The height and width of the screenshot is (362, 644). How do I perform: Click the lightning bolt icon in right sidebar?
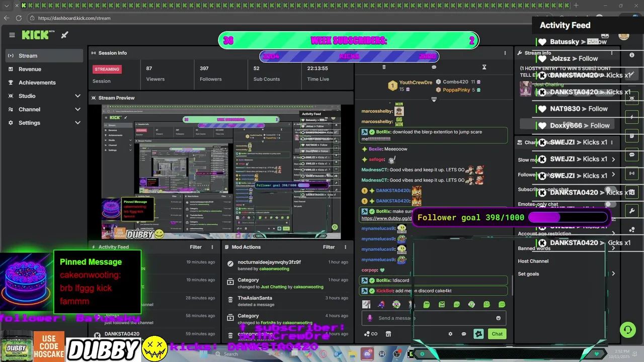click(x=632, y=117)
